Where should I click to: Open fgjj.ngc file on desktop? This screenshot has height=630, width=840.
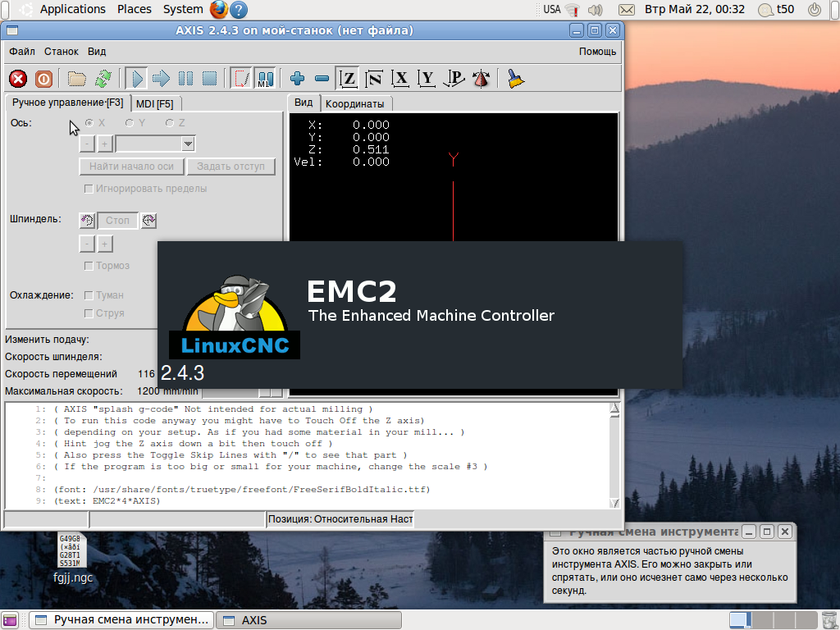(x=72, y=557)
